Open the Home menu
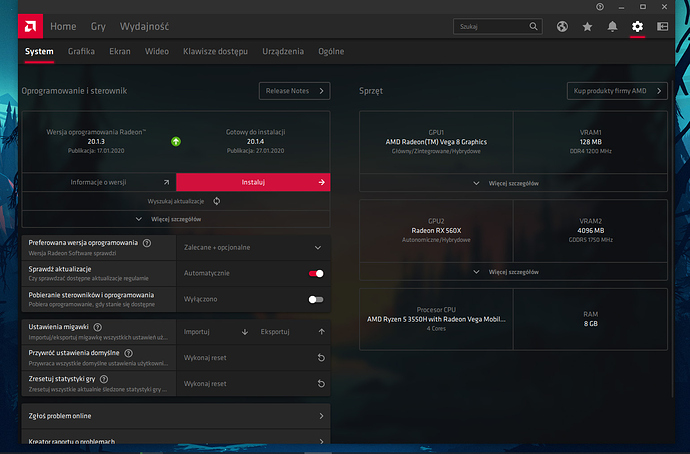Image resolution: width=690 pixels, height=454 pixels. tap(63, 26)
